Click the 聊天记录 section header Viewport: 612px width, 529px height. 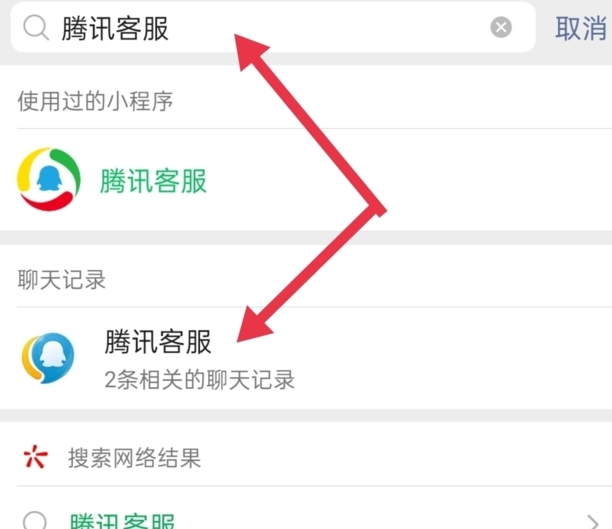[62, 280]
